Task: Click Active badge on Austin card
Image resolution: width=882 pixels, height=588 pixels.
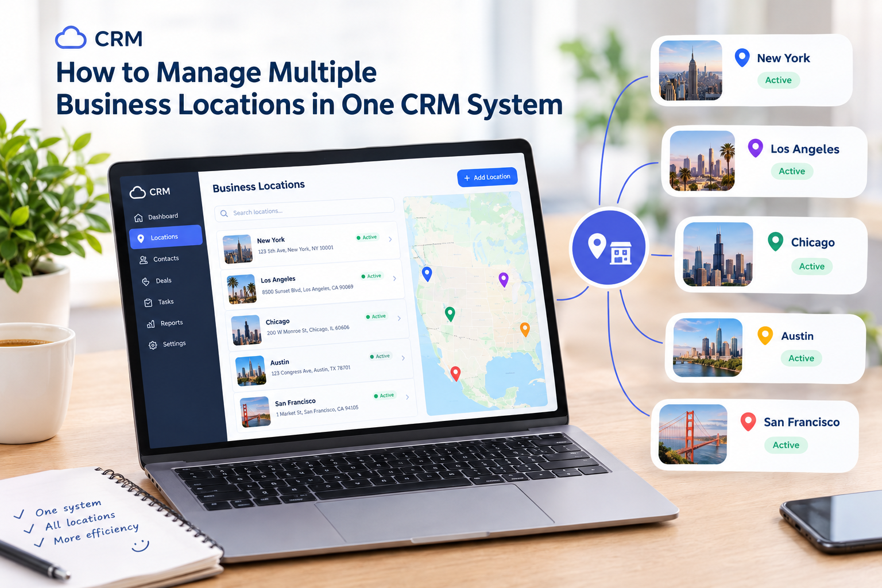Action: click(x=801, y=358)
